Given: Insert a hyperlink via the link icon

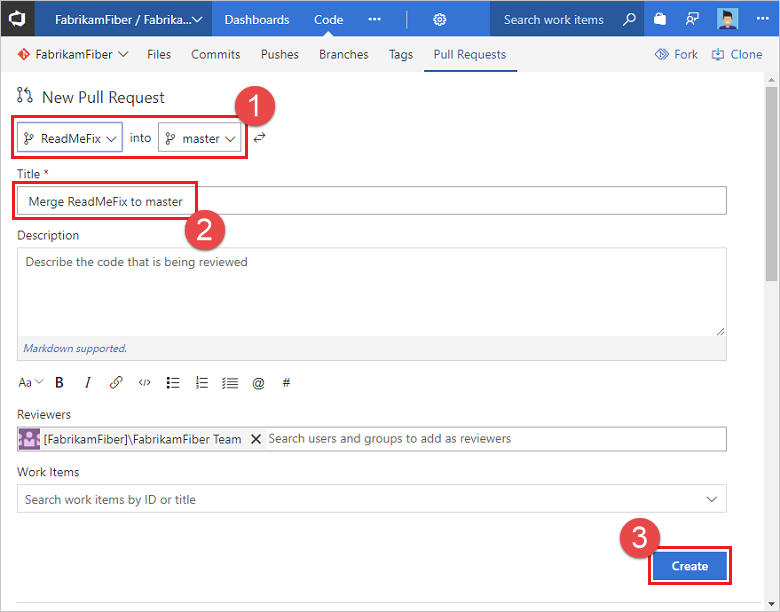Looking at the screenshot, I should click(116, 382).
